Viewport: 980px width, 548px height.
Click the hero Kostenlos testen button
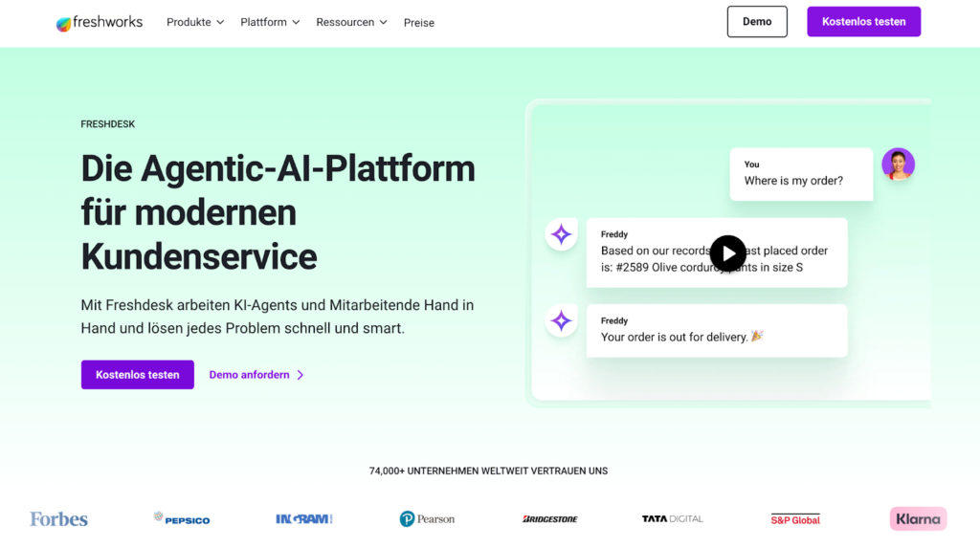pos(138,375)
